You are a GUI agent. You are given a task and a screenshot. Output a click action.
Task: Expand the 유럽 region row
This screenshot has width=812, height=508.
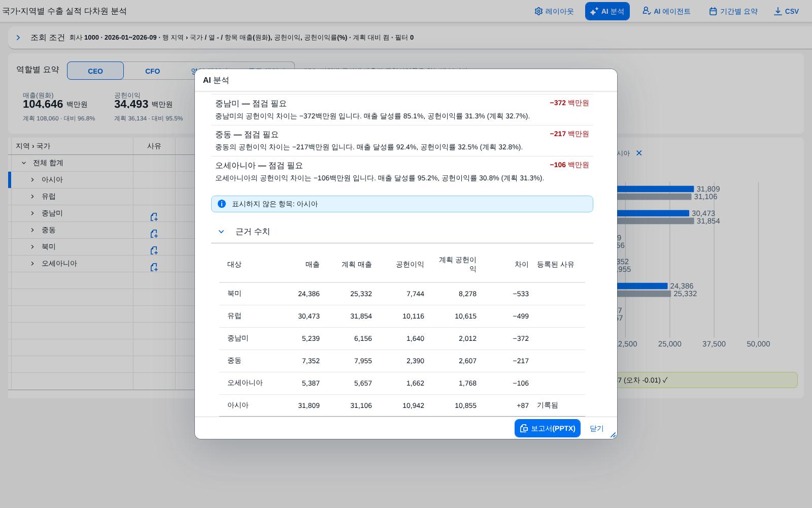(32, 197)
